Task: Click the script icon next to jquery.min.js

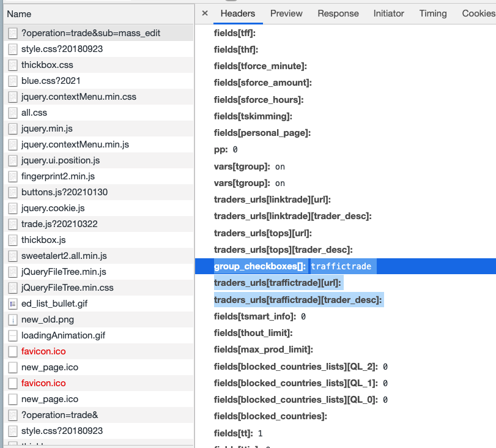Action: [13, 129]
